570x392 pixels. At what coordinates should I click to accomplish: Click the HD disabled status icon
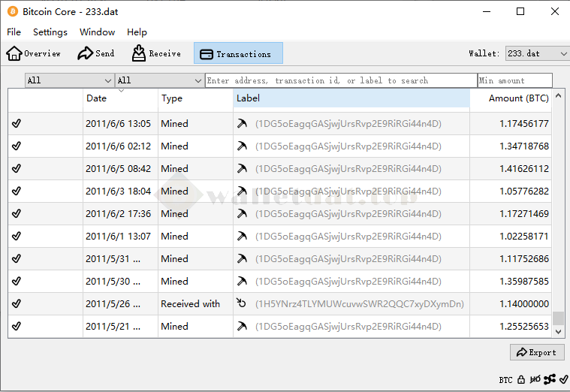(x=535, y=380)
